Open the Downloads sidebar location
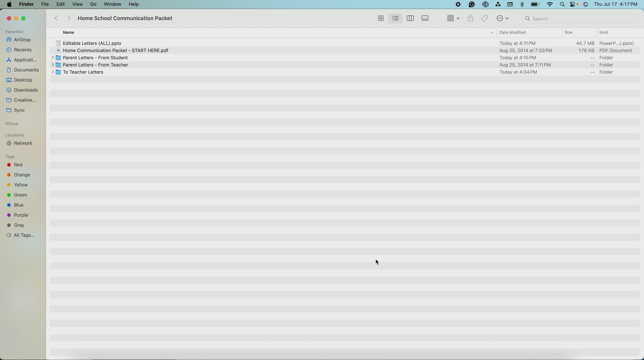644x360 pixels. tap(26, 90)
